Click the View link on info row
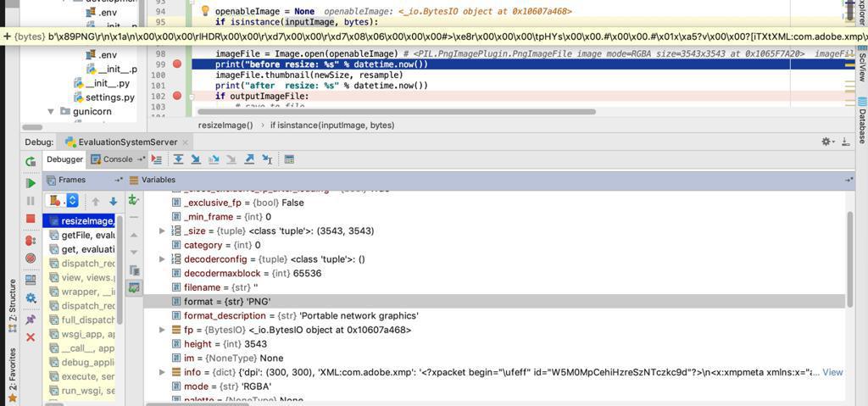Screen dimensions: 868x406 pyautogui.click(x=832, y=372)
